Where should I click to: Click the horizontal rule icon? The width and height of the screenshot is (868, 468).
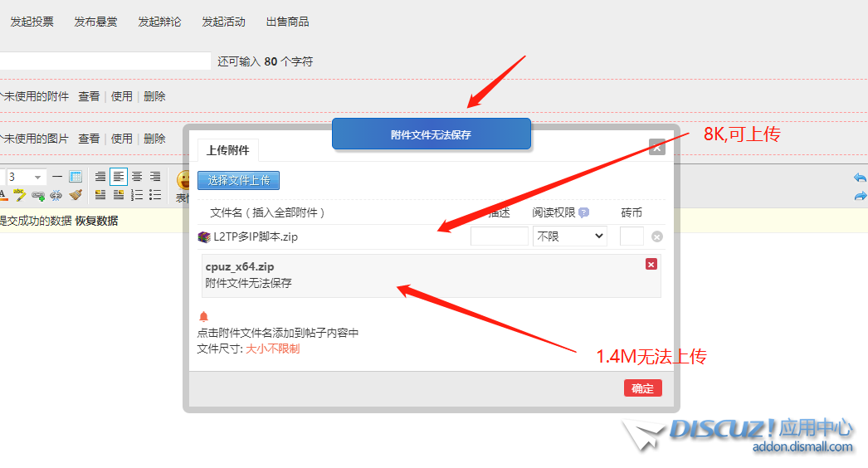[57, 177]
